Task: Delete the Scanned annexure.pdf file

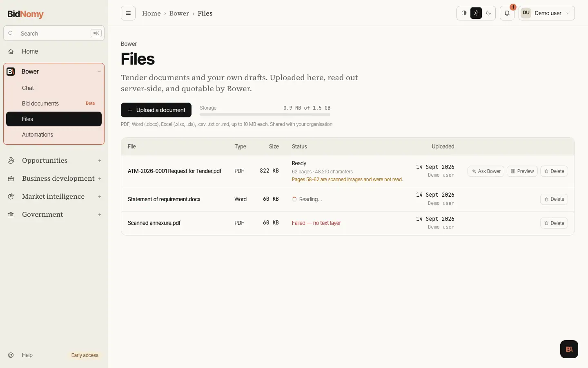Action: [x=554, y=223]
